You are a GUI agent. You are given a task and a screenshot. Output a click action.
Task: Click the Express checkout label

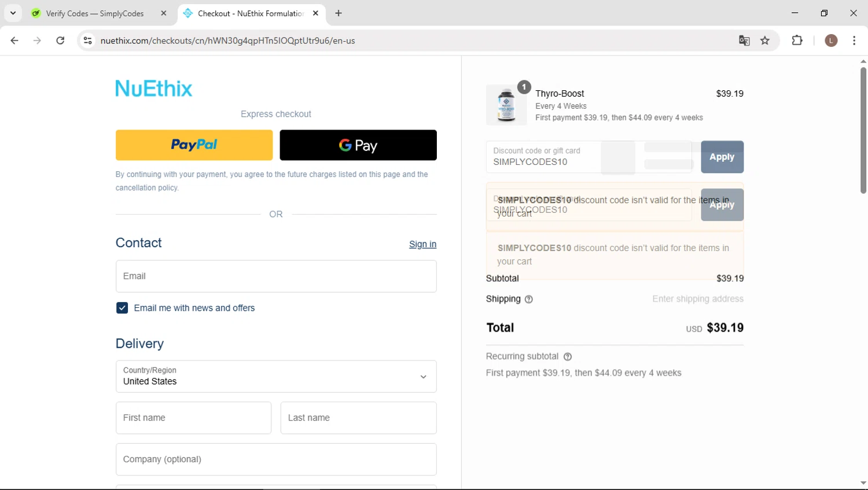click(276, 114)
